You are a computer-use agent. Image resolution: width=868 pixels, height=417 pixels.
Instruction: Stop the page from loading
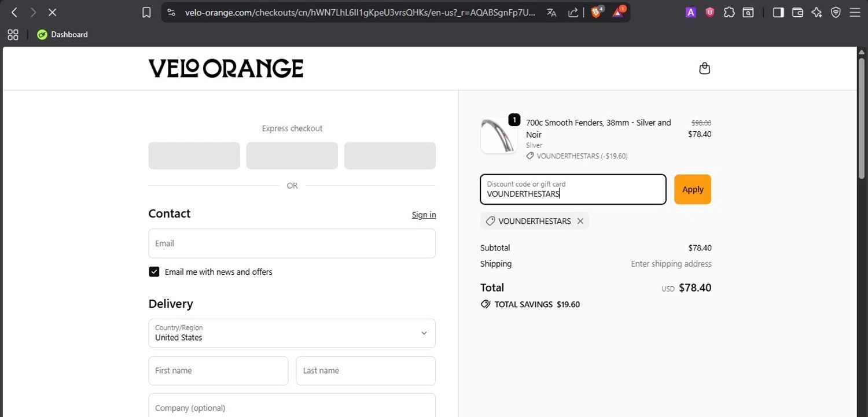pyautogui.click(x=52, y=12)
